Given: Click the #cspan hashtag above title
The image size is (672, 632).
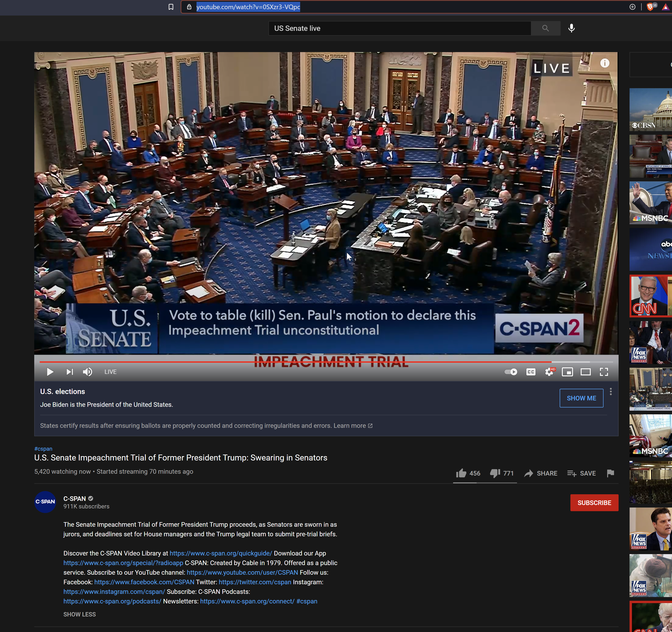Looking at the screenshot, I should click(x=43, y=449).
